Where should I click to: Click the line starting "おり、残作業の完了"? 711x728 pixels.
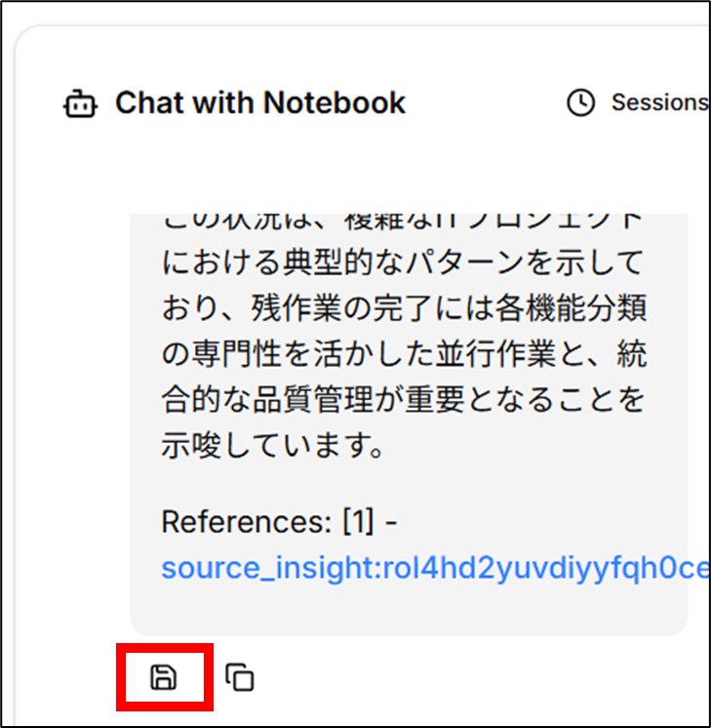tap(404, 308)
